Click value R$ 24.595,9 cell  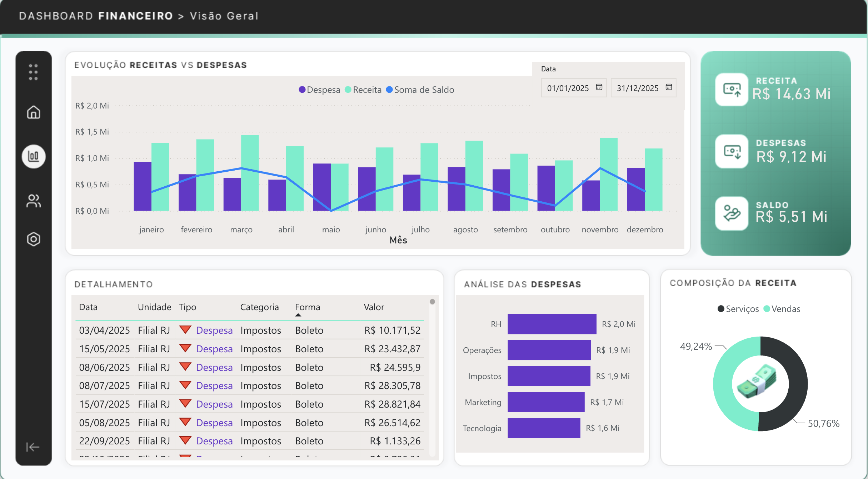click(395, 367)
